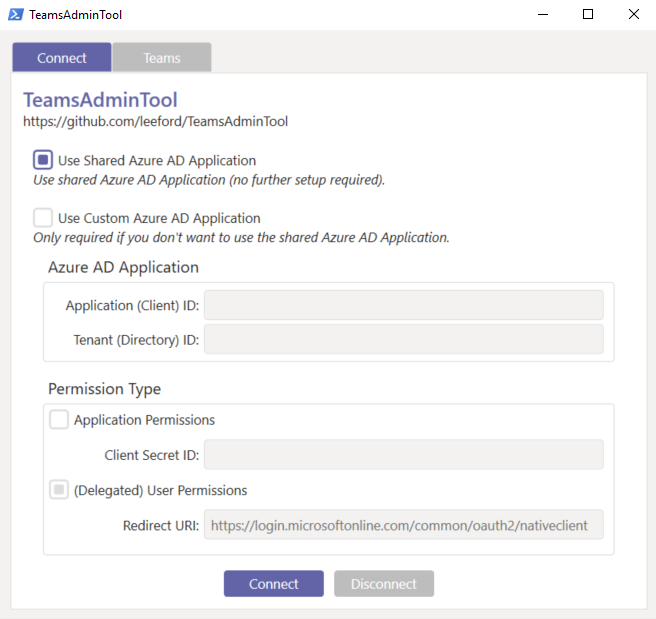Screen dimensions: 656x619
Task: Click the PowerShell app icon in title bar
Action: click(x=16, y=15)
